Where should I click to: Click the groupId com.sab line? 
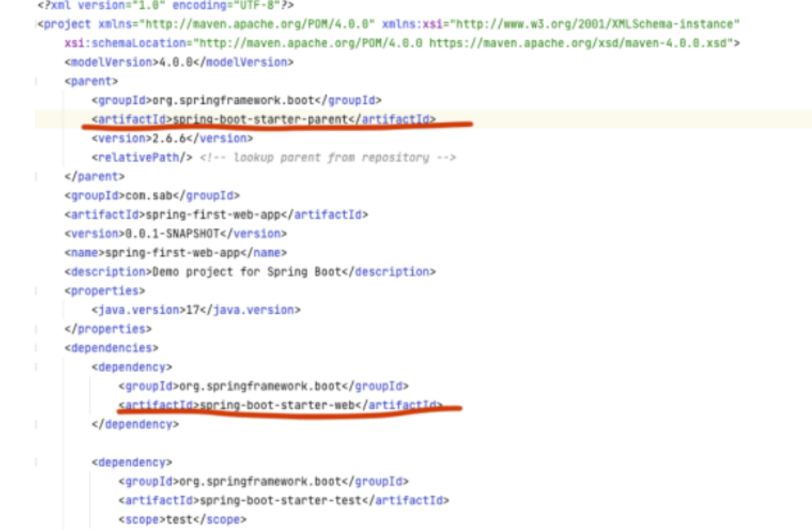[152, 196]
